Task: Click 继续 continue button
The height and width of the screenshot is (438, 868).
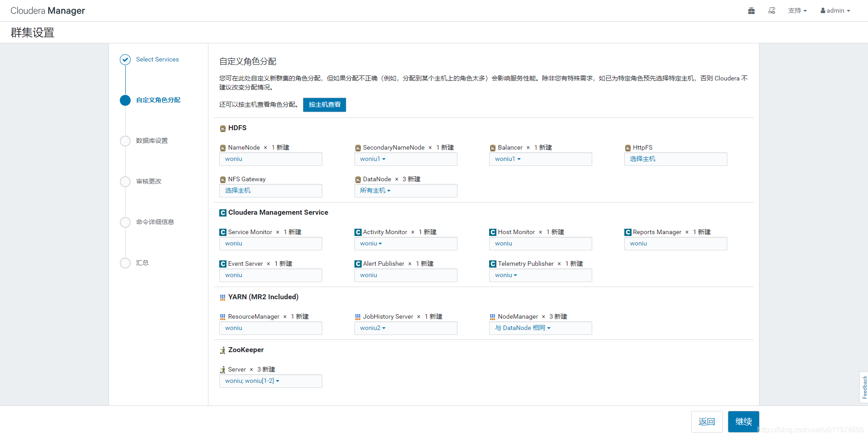Action: 744,422
